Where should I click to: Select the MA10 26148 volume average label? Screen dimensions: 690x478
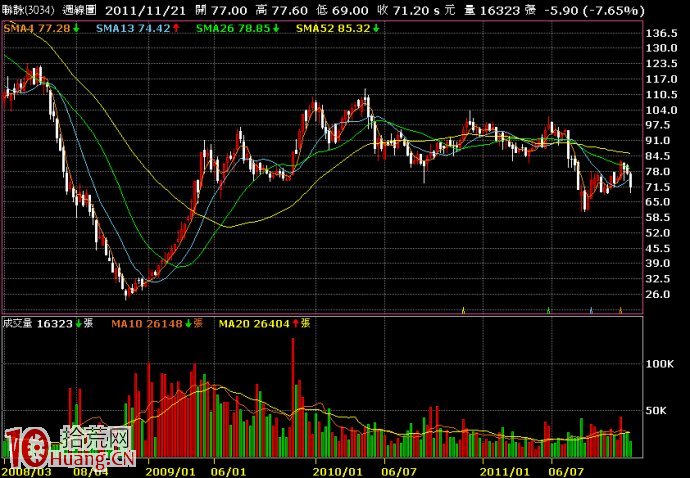click(147, 324)
